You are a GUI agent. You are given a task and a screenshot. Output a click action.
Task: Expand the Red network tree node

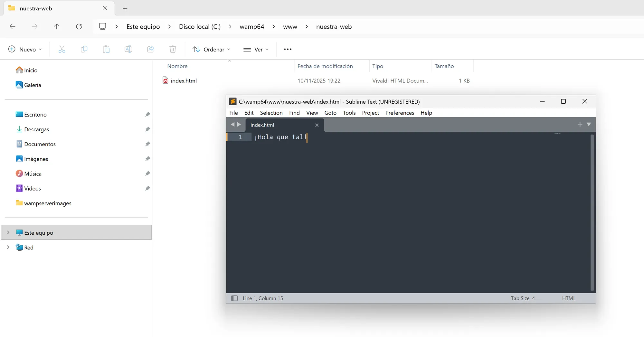point(8,248)
